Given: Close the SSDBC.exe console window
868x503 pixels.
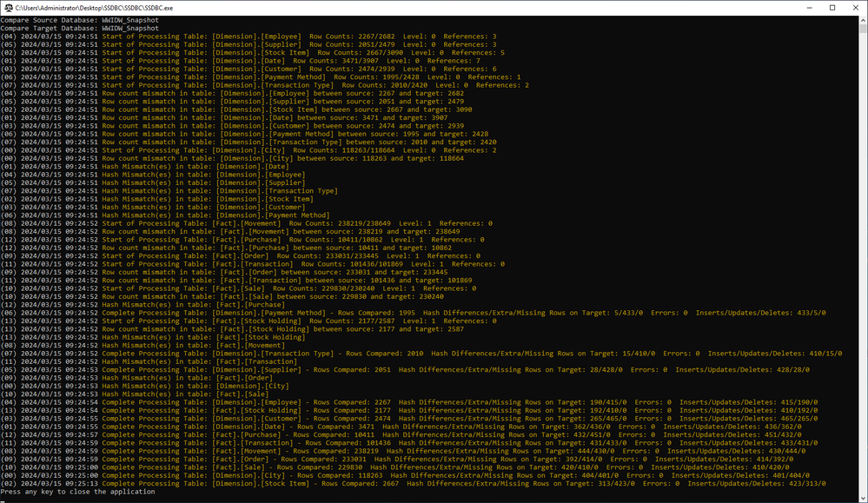Looking at the screenshot, I should pos(855,8).
